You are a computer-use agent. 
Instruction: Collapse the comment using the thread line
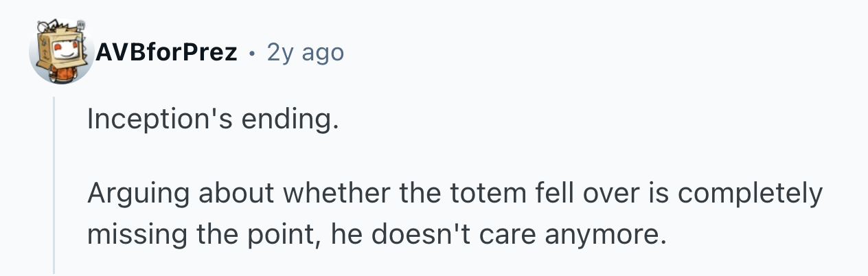point(54,185)
